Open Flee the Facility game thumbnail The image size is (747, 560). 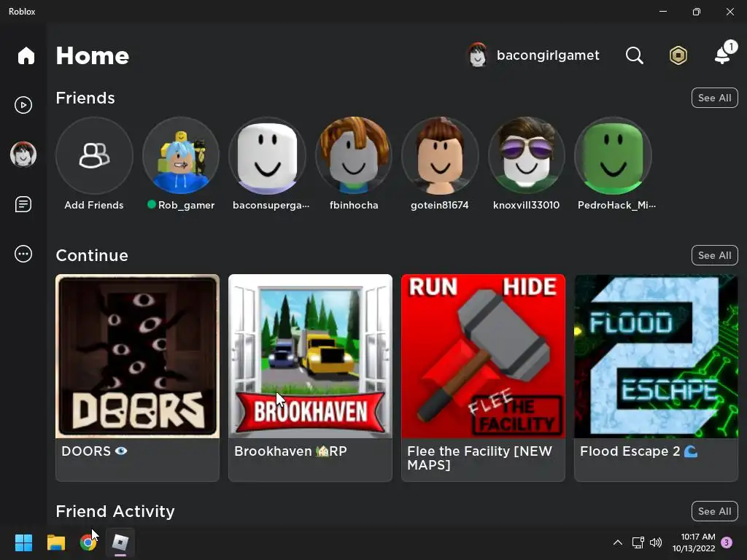pyautogui.click(x=483, y=356)
